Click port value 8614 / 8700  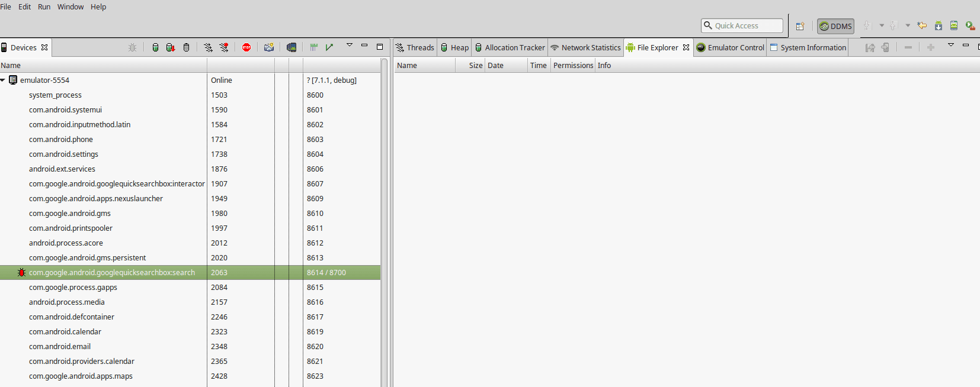[x=326, y=272]
